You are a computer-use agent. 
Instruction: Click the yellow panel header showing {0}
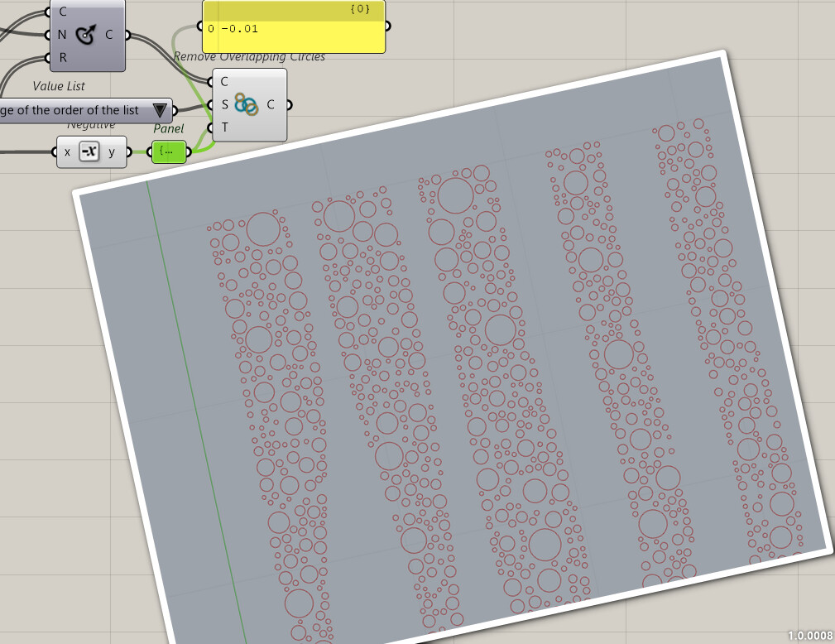click(x=294, y=10)
